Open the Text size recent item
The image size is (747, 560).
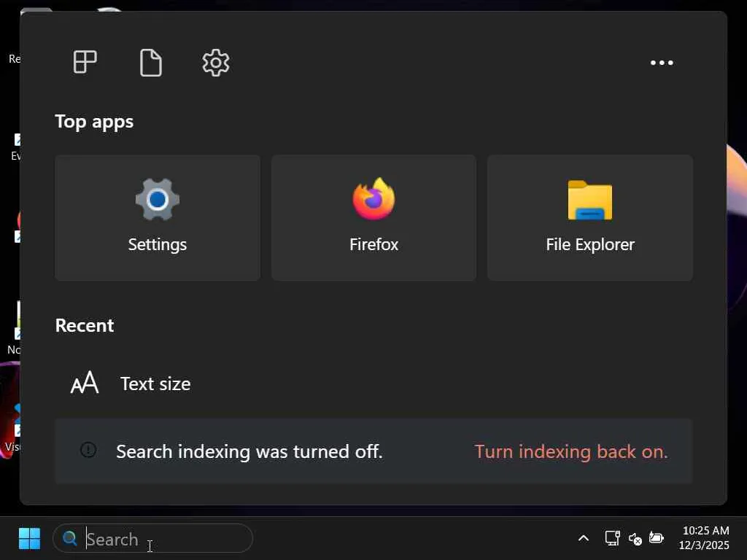[x=155, y=384]
